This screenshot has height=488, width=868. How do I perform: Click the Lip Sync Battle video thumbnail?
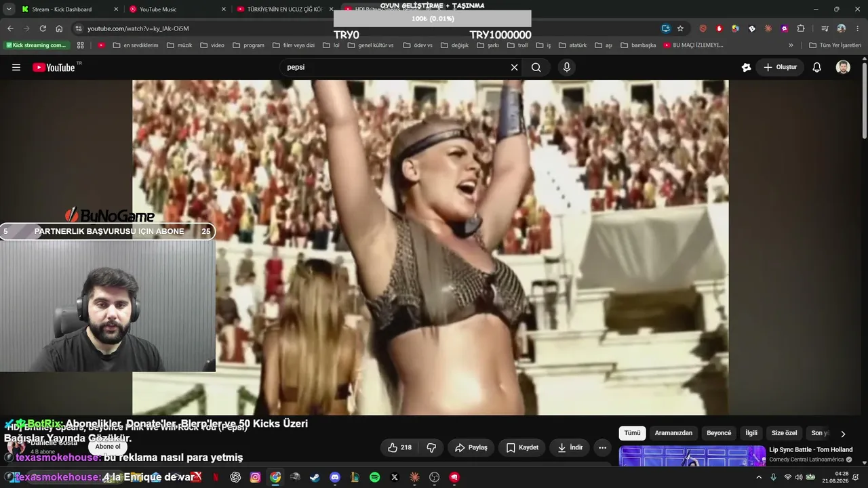tap(692, 456)
